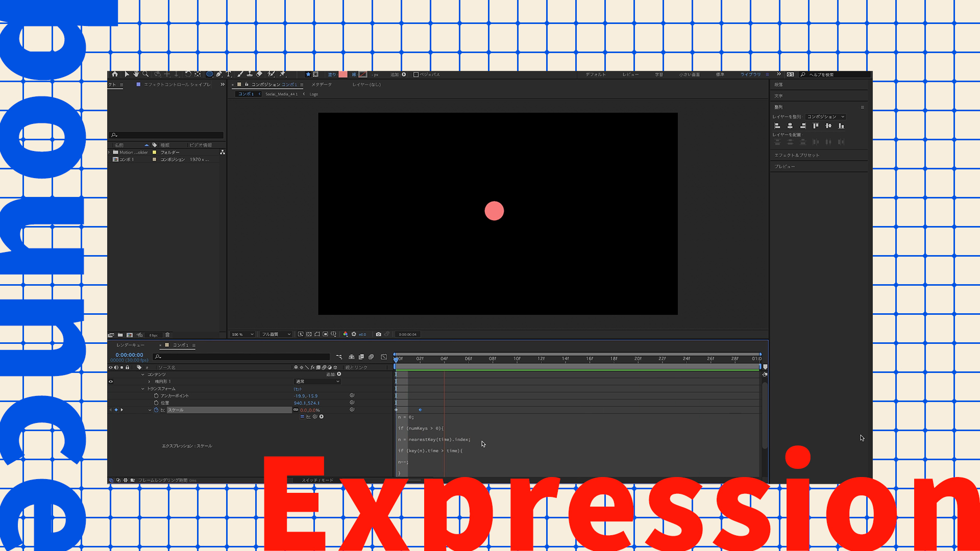Select the Type tool
Screen dimensions: 980x551
pyautogui.click(x=228, y=74)
